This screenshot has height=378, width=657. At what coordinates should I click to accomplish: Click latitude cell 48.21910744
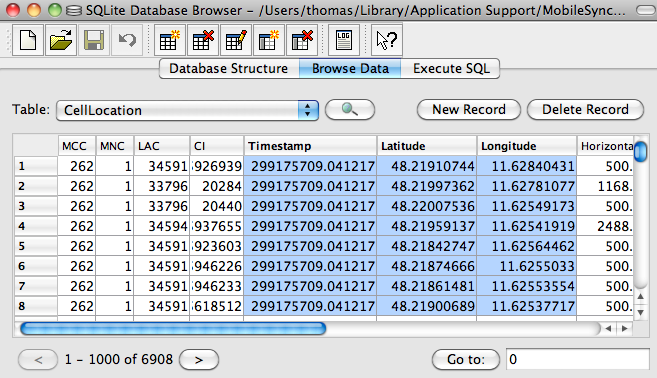(x=427, y=166)
